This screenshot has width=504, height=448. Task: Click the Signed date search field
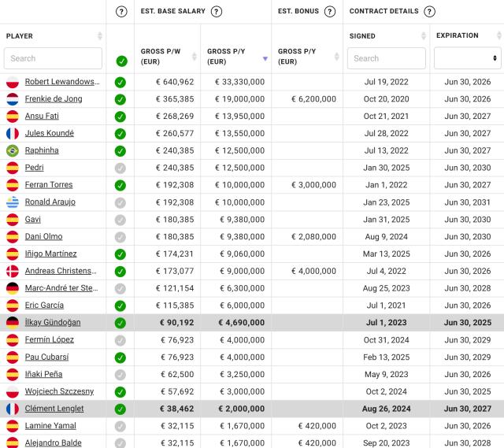[386, 58]
